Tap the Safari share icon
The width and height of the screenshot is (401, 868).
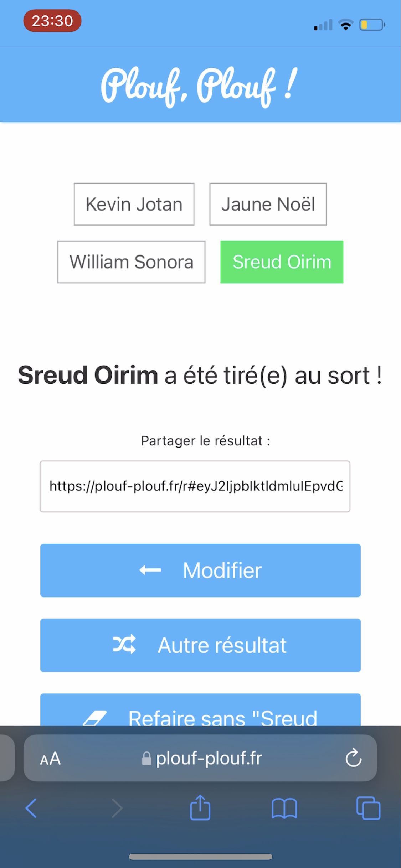200,807
